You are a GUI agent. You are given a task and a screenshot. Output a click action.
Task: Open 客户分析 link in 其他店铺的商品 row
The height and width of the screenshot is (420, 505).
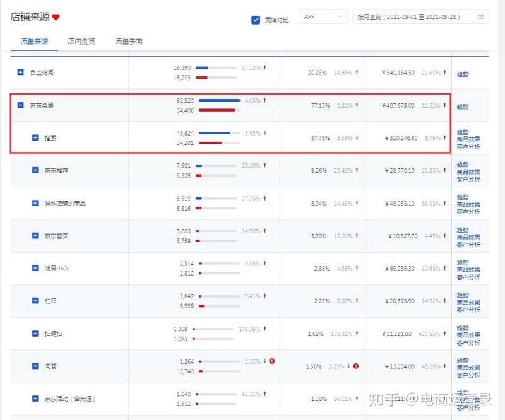click(x=468, y=212)
